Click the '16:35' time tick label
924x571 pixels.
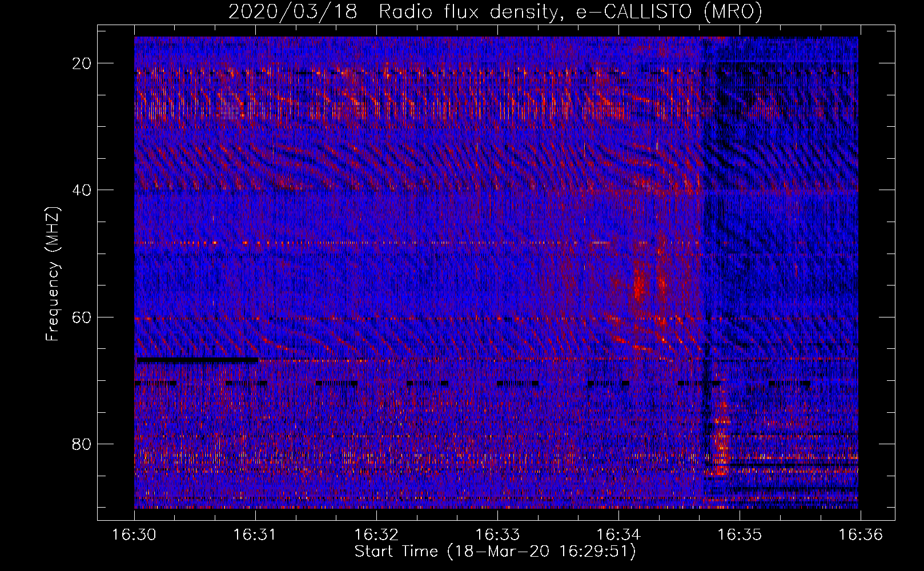[x=740, y=535]
